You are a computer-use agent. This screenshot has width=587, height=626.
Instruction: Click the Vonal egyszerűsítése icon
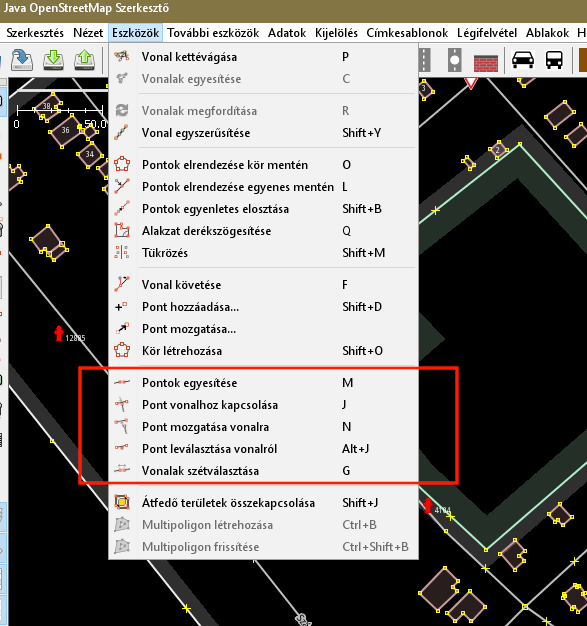coord(122,133)
